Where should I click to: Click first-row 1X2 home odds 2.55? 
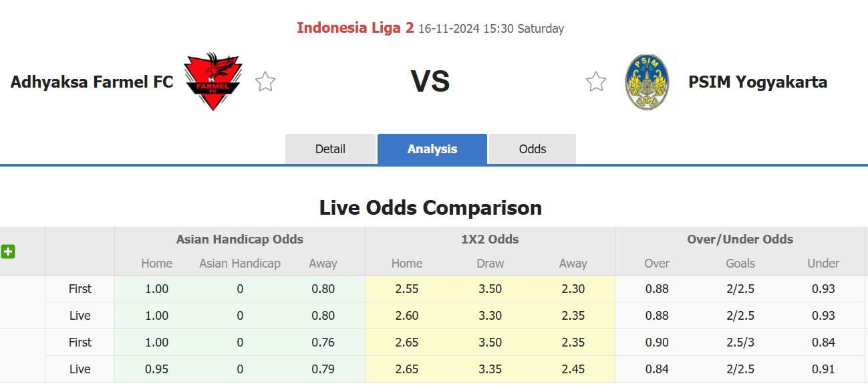click(x=407, y=289)
